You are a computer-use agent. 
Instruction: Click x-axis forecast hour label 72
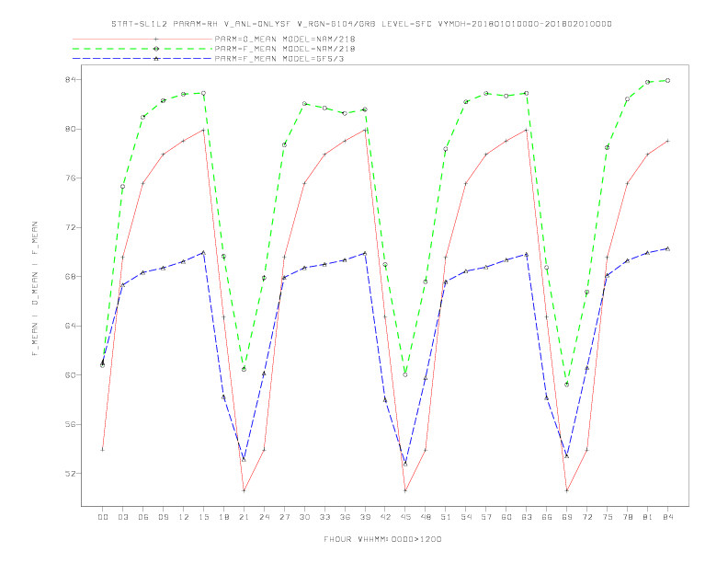tap(587, 517)
